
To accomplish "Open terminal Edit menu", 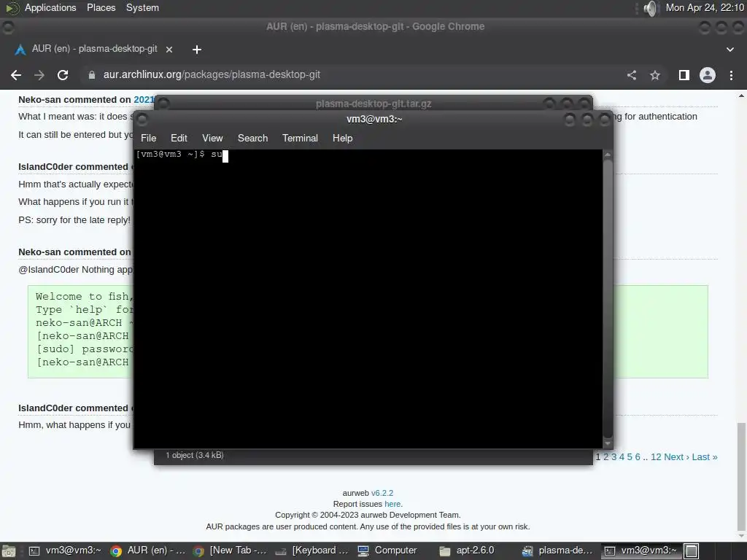I will (x=179, y=138).
